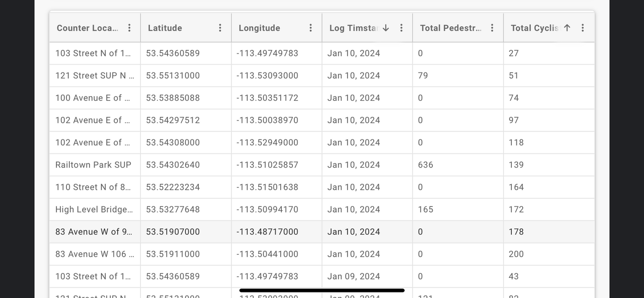The height and width of the screenshot is (298, 644).
Task: Click the pedestrian count 636 cell
Action: (426, 165)
